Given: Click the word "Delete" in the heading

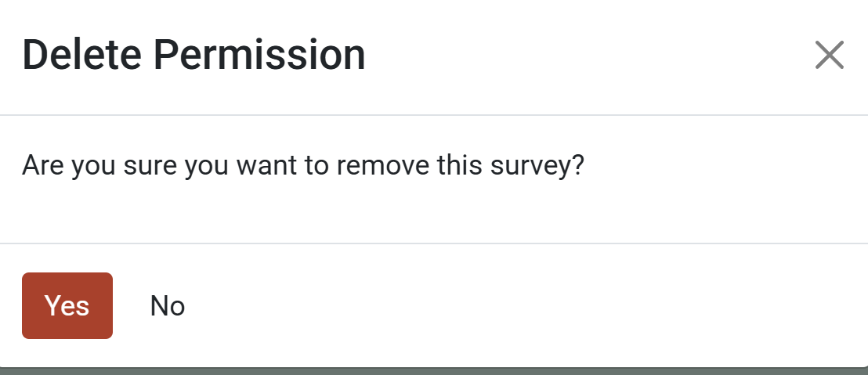Looking at the screenshot, I should click(x=81, y=56).
